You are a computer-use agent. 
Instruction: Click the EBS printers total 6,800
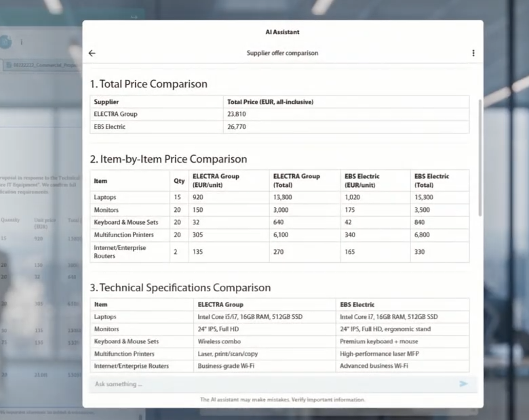pyautogui.click(x=422, y=235)
